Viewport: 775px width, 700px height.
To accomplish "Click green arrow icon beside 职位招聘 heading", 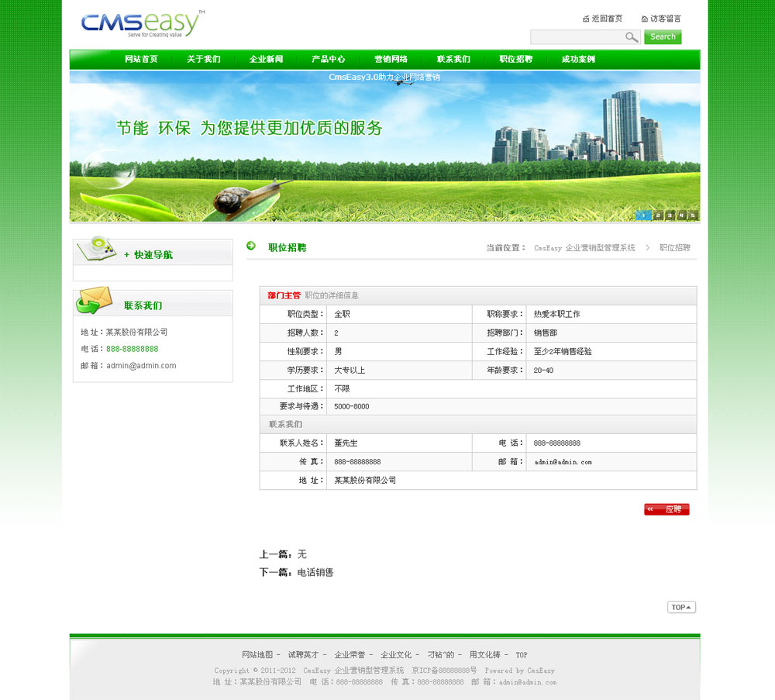I will (x=251, y=247).
